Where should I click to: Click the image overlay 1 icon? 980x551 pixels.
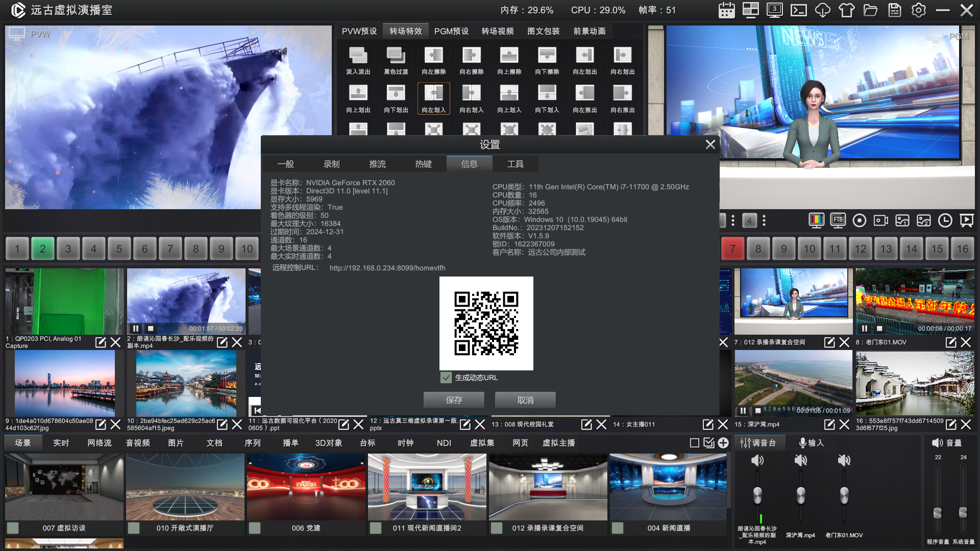click(x=902, y=220)
